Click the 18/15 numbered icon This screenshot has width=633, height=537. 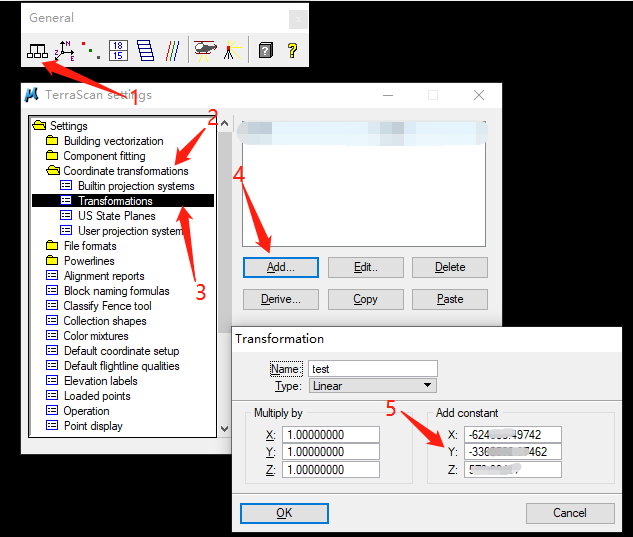coord(118,51)
